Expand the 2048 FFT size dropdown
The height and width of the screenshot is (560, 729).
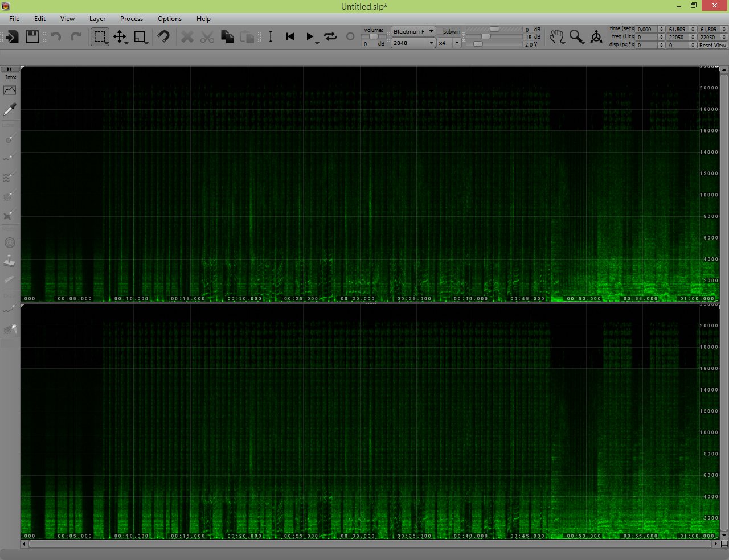pos(413,43)
